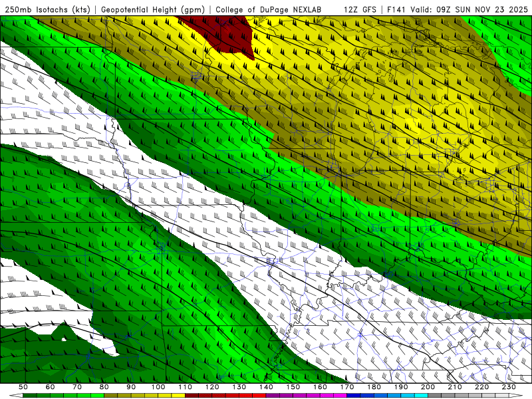
Task: Click the '170' legend value
Action: point(346,387)
